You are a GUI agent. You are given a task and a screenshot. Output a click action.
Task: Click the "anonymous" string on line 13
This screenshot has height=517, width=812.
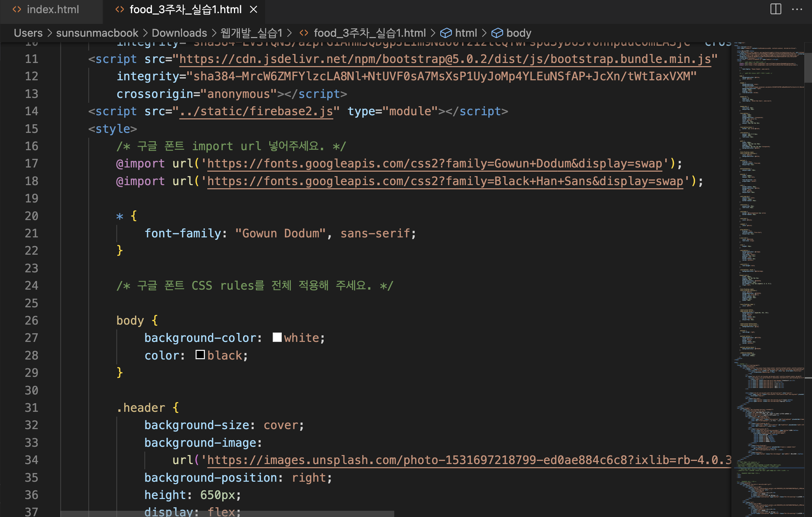click(238, 94)
